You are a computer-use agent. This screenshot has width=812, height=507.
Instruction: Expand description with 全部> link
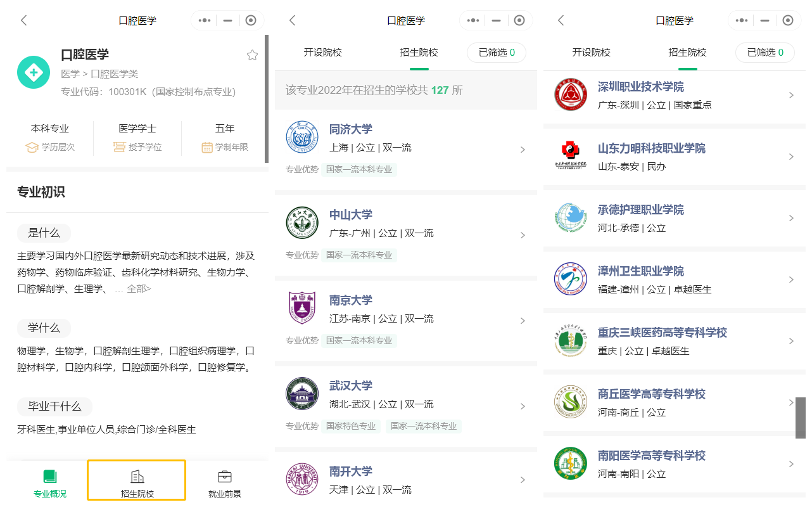click(139, 289)
